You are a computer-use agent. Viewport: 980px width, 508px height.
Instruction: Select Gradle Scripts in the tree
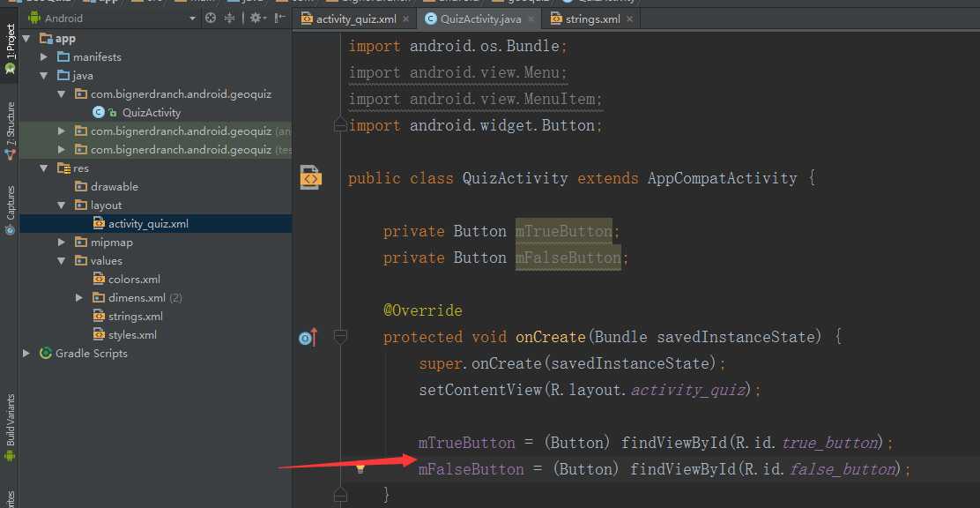point(156,354)
